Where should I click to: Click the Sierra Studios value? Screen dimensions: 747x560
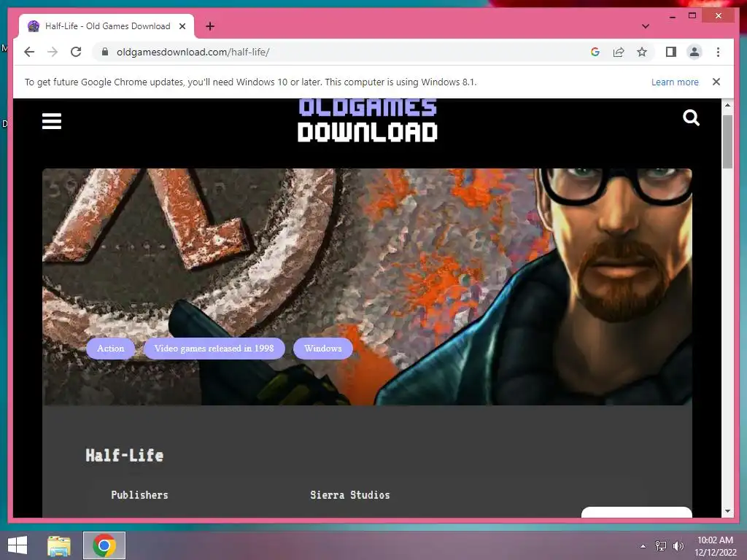(349, 495)
